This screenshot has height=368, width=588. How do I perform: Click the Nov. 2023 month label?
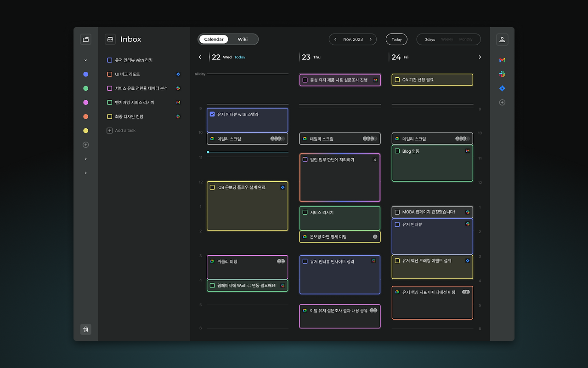353,40
